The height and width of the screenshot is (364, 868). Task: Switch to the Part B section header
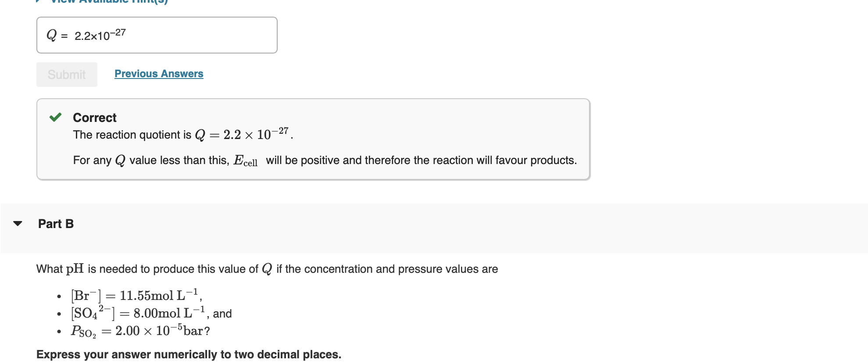pyautogui.click(x=55, y=224)
